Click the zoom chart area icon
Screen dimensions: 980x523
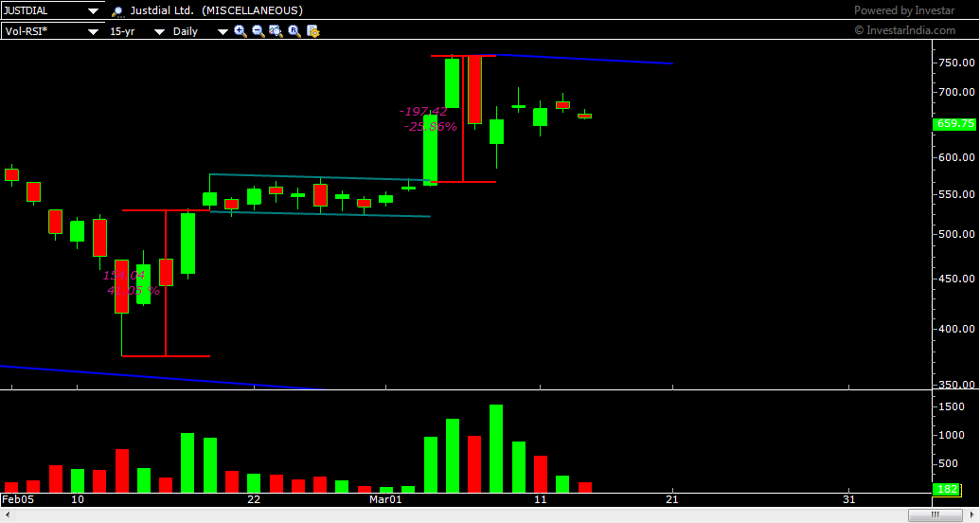pos(276,30)
